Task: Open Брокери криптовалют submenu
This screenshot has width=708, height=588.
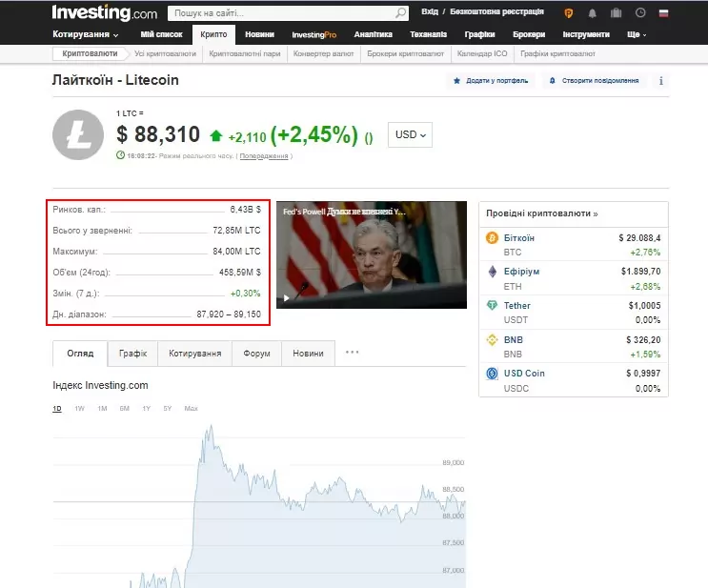Action: (406, 53)
